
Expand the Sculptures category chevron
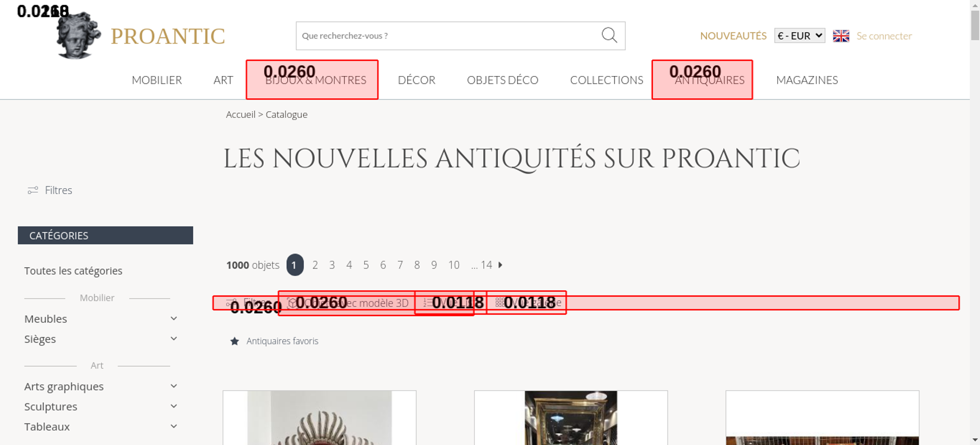173,406
